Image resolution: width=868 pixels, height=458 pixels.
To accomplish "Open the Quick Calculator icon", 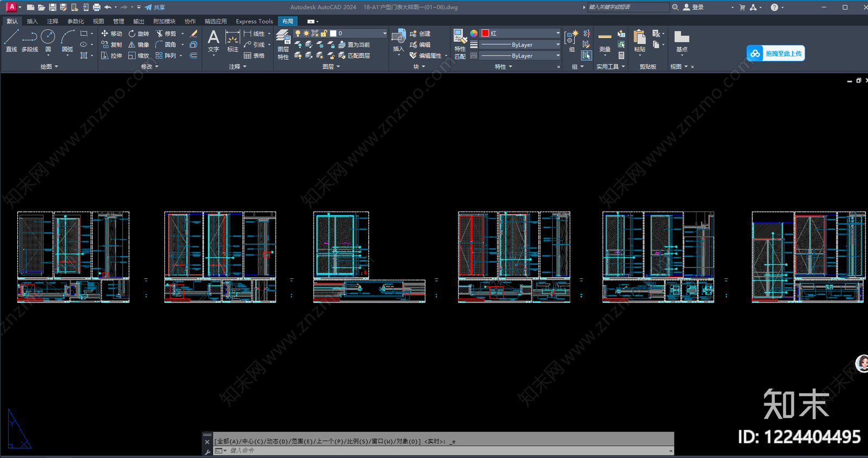I will [x=621, y=55].
